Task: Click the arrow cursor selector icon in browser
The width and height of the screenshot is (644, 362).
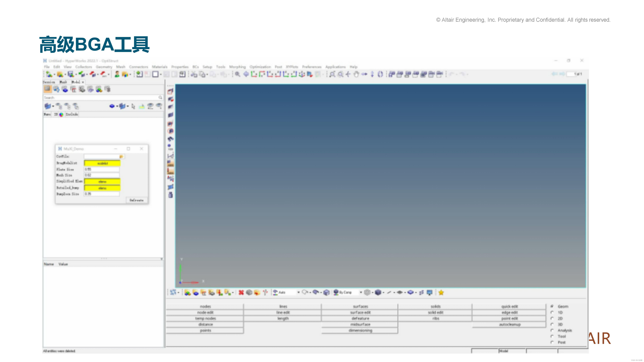Action: click(133, 106)
